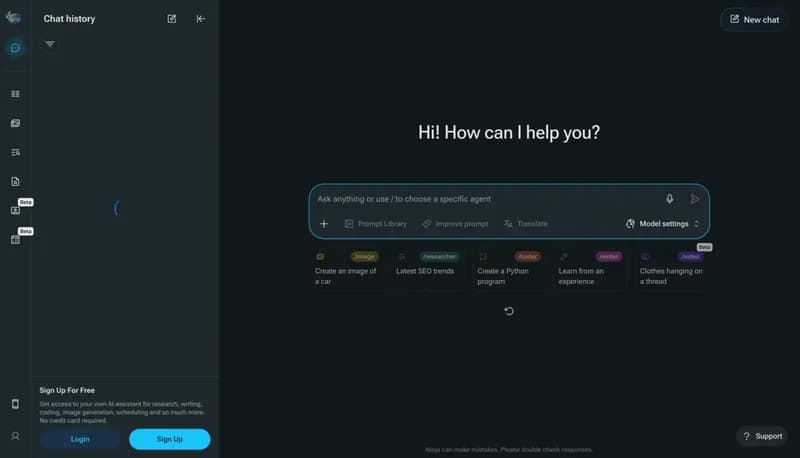This screenshot has height=458, width=800.
Task: Click the Translate option
Action: pos(526,224)
